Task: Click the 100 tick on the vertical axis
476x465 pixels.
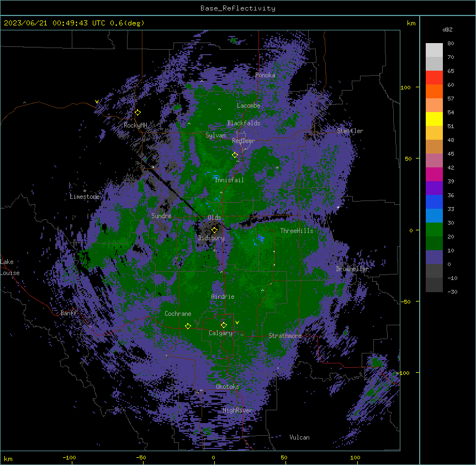Action: [x=405, y=87]
